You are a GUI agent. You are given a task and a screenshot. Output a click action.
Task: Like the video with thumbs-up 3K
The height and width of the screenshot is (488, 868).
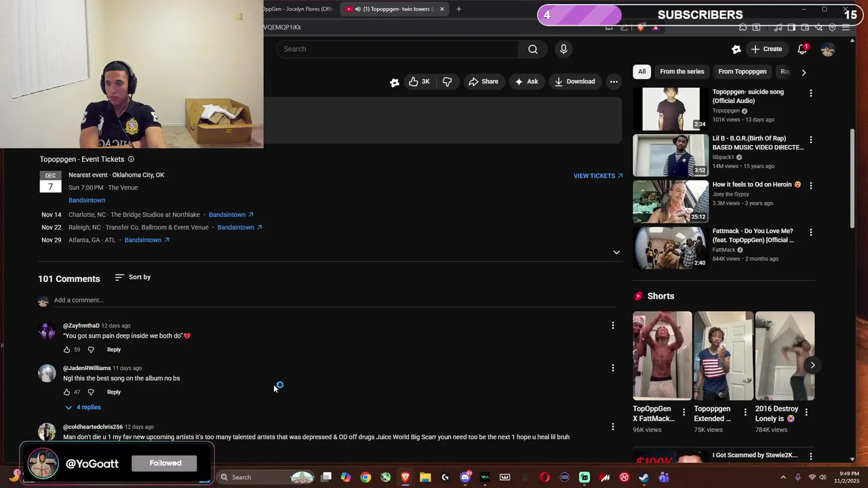[x=419, y=81]
